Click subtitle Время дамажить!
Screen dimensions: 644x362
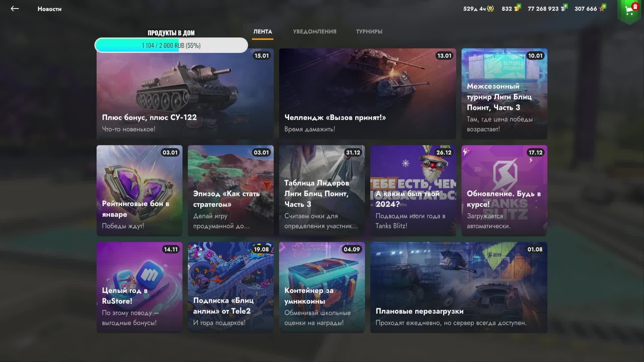tap(310, 129)
